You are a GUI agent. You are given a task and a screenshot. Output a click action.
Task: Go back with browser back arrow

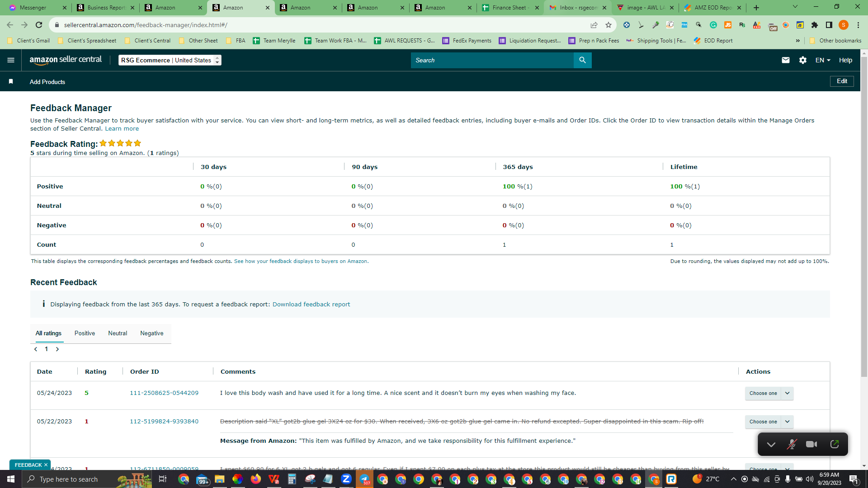(10, 25)
